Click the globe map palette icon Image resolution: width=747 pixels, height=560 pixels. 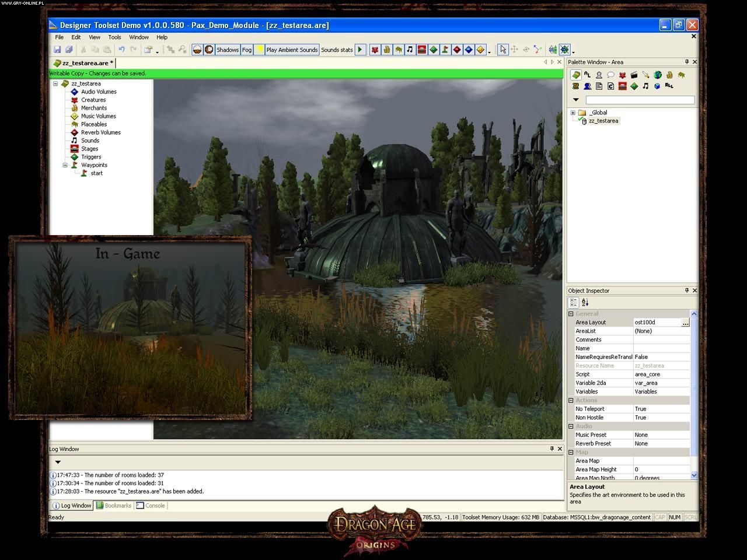click(657, 75)
